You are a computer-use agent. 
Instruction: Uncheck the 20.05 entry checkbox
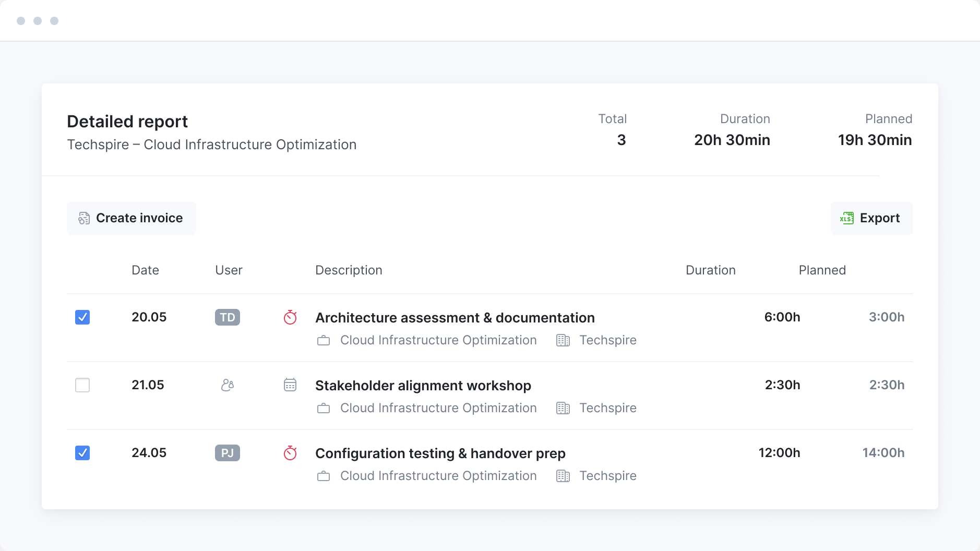point(82,317)
